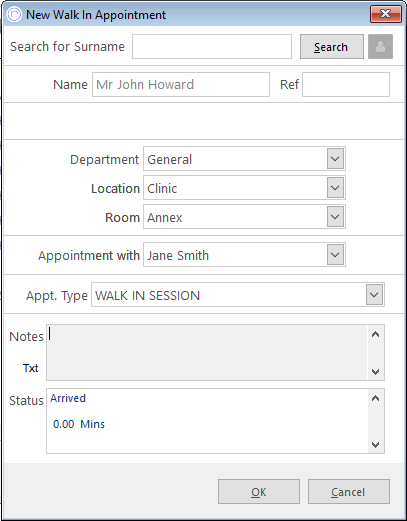Focus the Search for Surname field

click(x=212, y=47)
